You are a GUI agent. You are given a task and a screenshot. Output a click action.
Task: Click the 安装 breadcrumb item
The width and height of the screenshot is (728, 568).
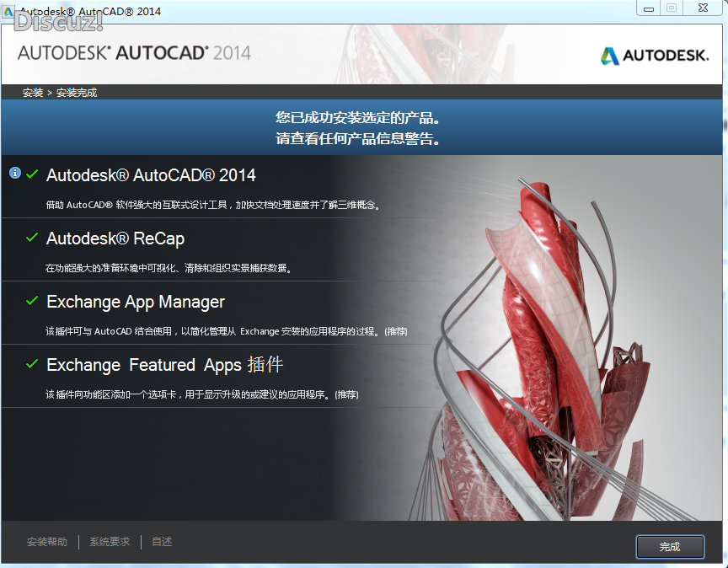(33, 93)
